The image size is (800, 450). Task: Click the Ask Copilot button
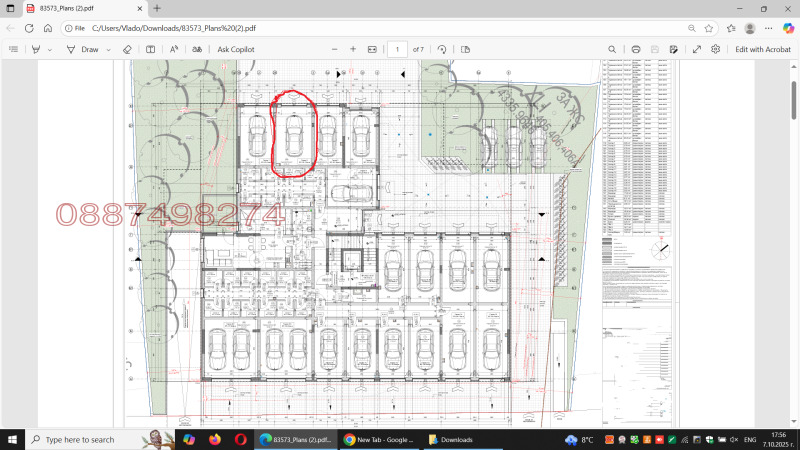pyautogui.click(x=236, y=49)
